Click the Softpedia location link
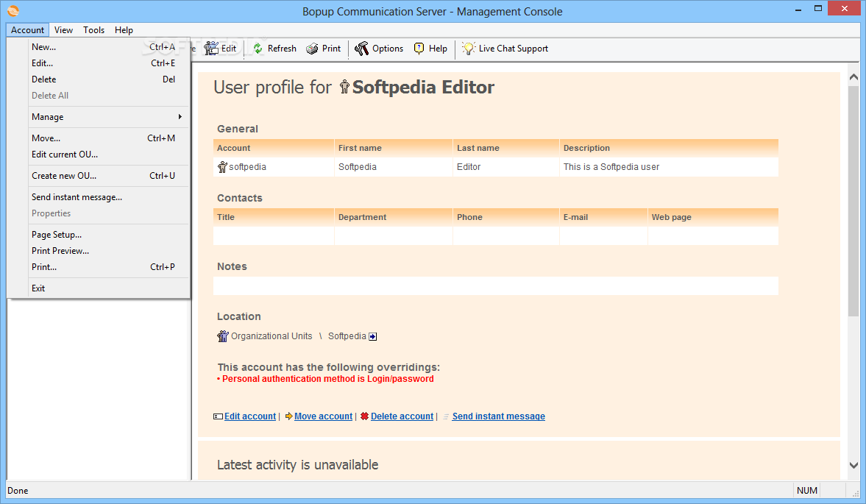The width and height of the screenshot is (866, 504). (x=347, y=336)
